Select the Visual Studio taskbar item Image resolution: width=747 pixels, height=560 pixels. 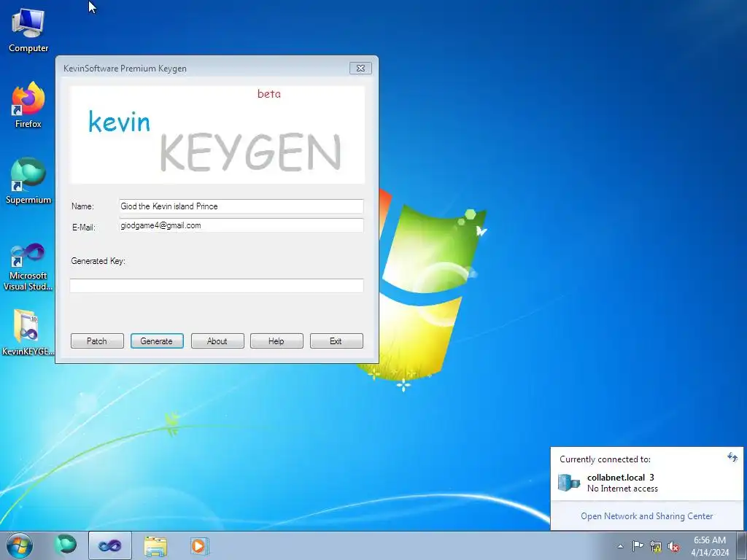tap(110, 545)
